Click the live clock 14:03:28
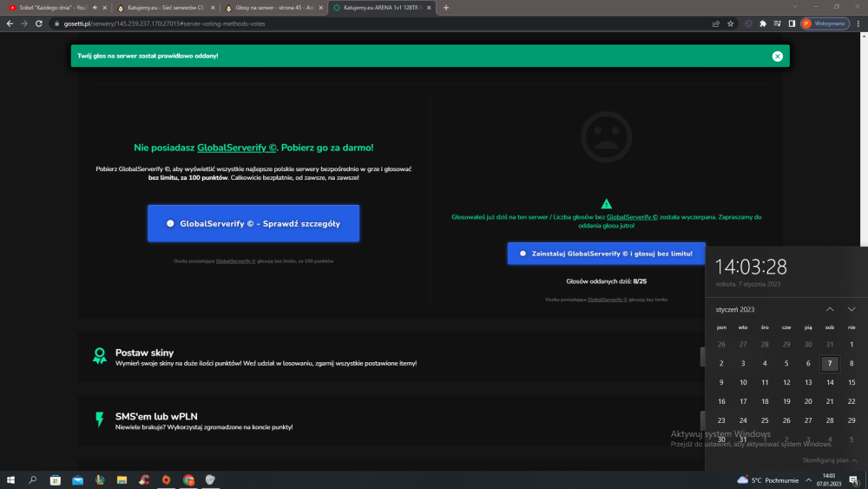 coord(751,267)
